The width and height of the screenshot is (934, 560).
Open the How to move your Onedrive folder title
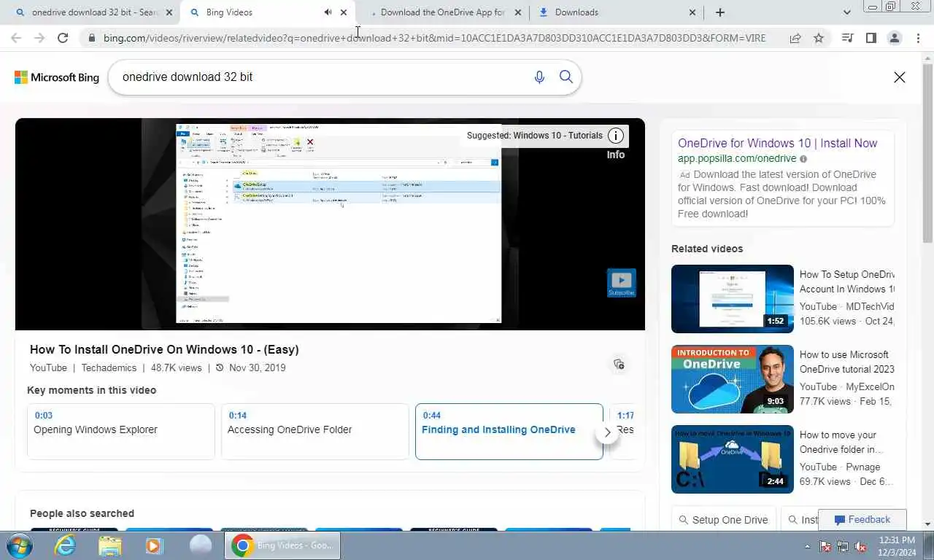point(841,442)
